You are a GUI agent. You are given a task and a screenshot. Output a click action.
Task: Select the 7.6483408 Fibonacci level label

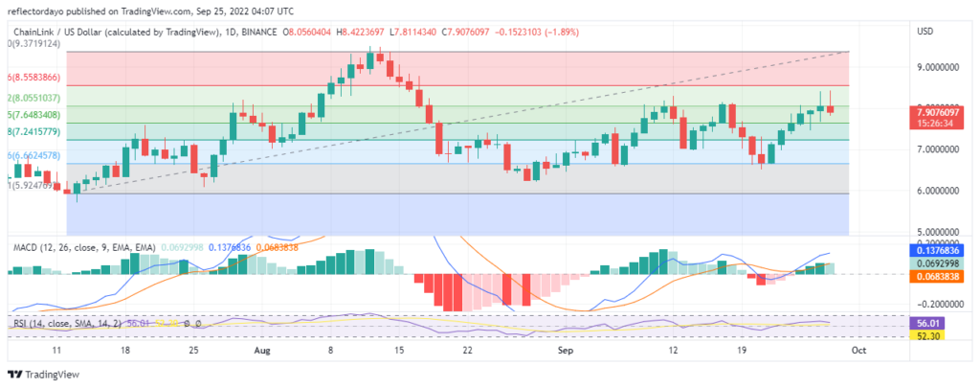(x=35, y=115)
